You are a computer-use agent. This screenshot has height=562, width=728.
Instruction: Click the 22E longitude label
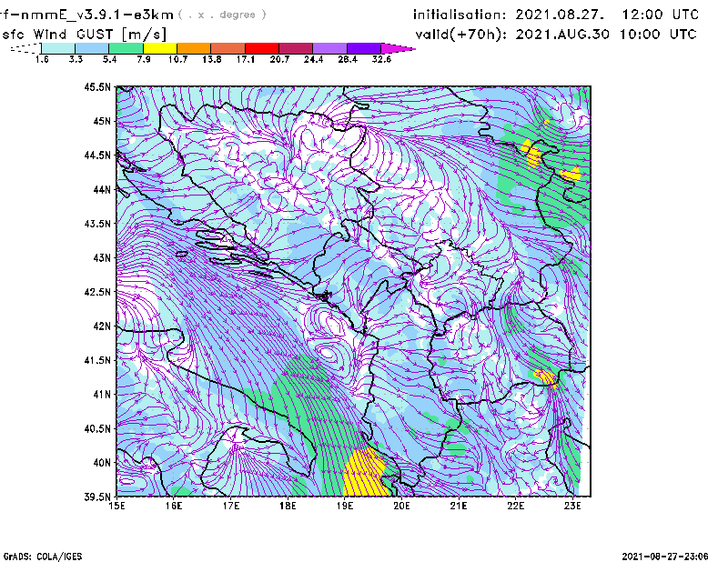(x=516, y=506)
